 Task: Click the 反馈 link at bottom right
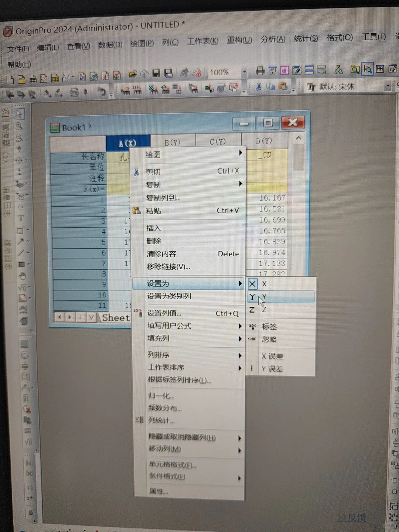click(352, 518)
